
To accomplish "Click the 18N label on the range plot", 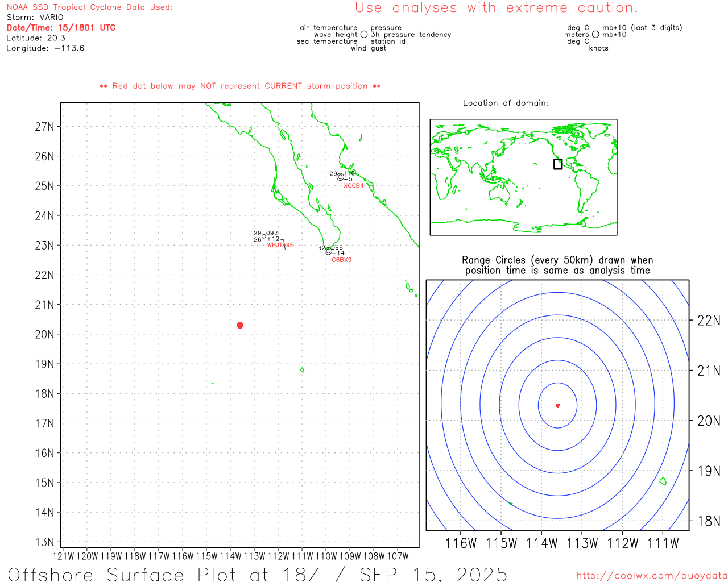I will click(x=709, y=521).
